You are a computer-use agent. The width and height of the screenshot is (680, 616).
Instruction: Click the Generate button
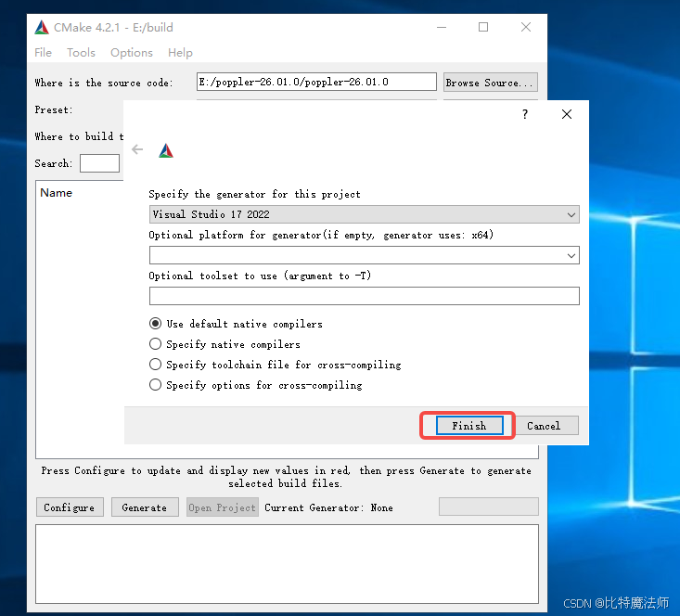pos(145,507)
